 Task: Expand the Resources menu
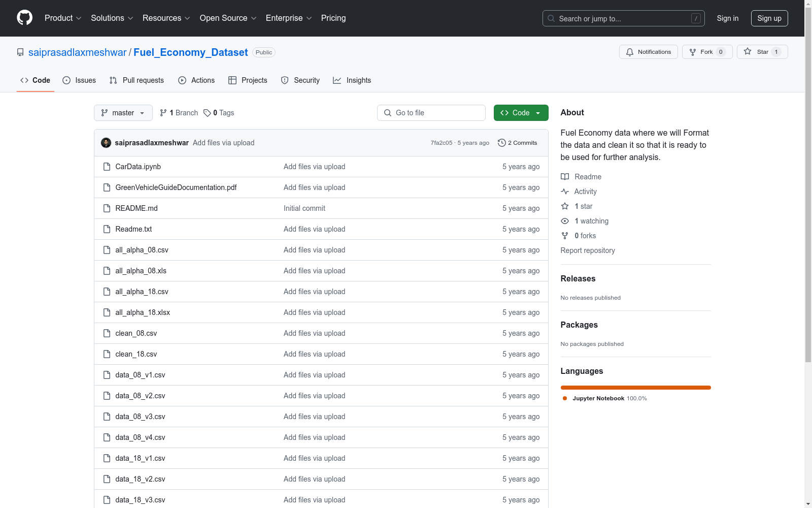tap(166, 18)
